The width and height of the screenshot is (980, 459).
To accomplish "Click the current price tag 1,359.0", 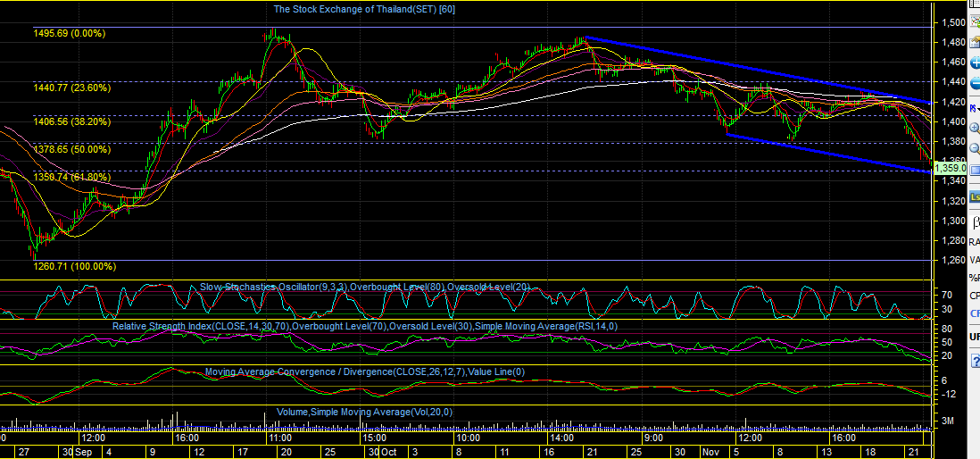I will point(950,168).
